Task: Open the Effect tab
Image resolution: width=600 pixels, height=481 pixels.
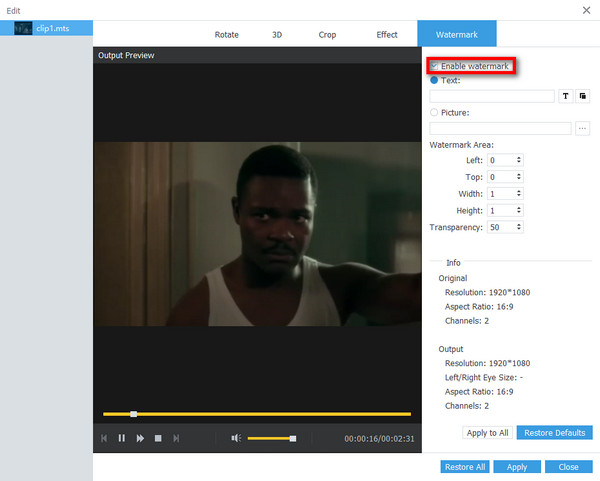Action: [387, 35]
